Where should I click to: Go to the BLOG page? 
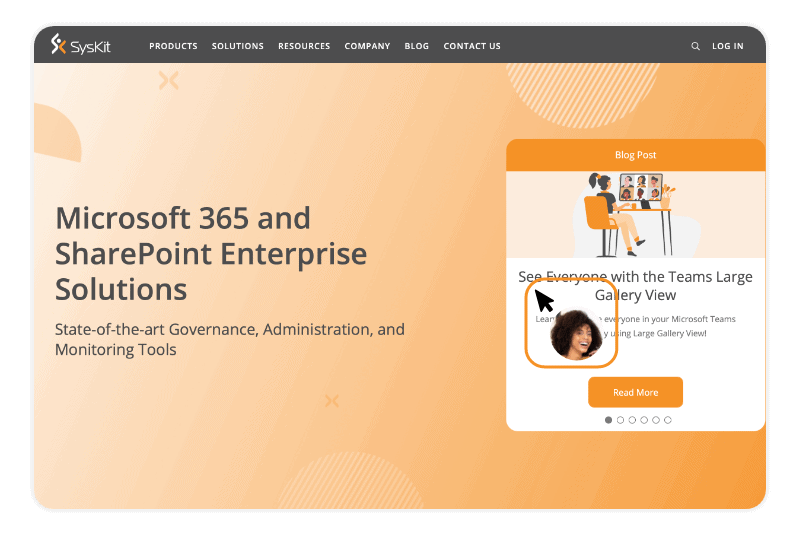coord(416,46)
